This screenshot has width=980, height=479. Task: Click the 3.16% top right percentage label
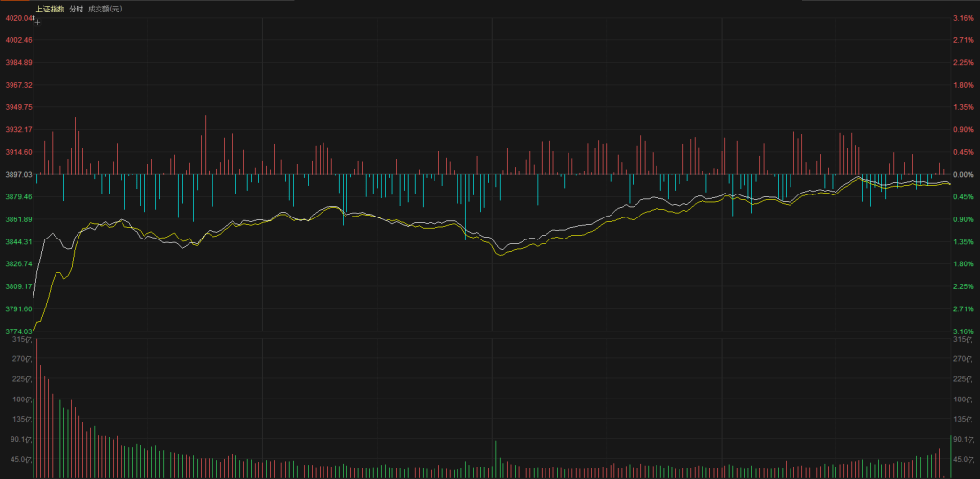pyautogui.click(x=963, y=18)
